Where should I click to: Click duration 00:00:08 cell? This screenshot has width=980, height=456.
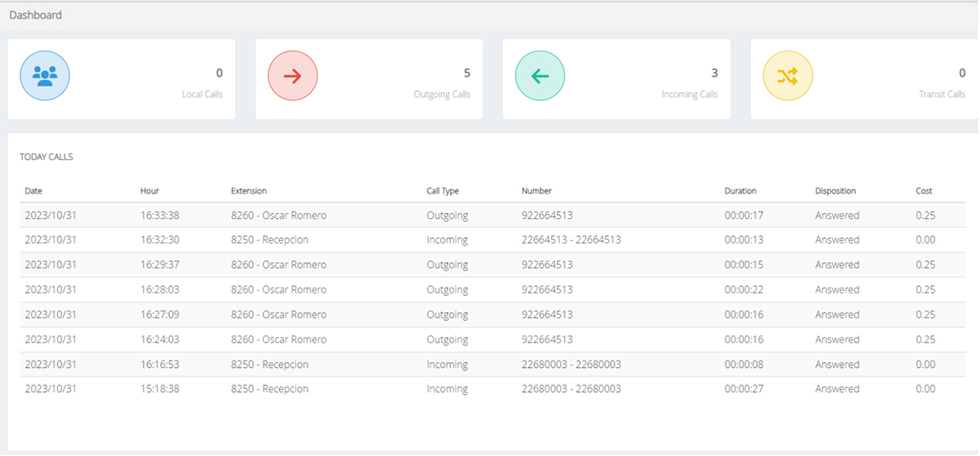tap(744, 364)
